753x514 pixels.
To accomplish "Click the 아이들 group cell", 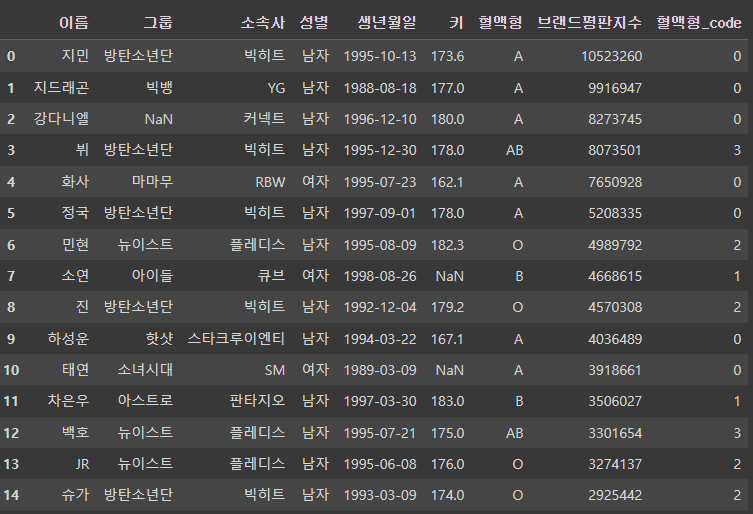I will pyautogui.click(x=152, y=276).
